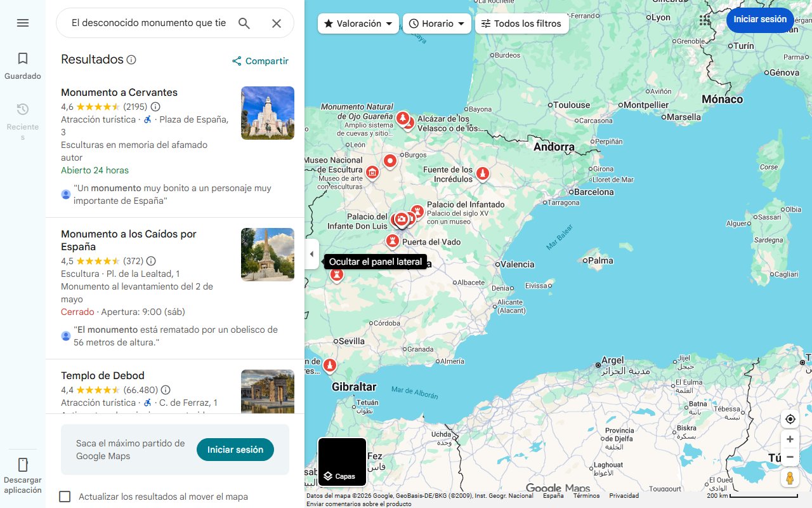Click the my location target icon
Image resolution: width=812 pixels, height=508 pixels.
click(790, 418)
